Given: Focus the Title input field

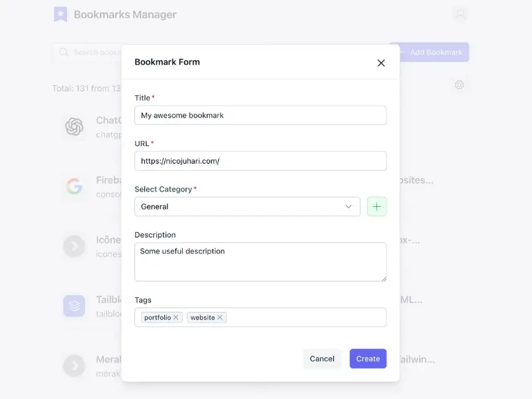Looking at the screenshot, I should (x=260, y=115).
